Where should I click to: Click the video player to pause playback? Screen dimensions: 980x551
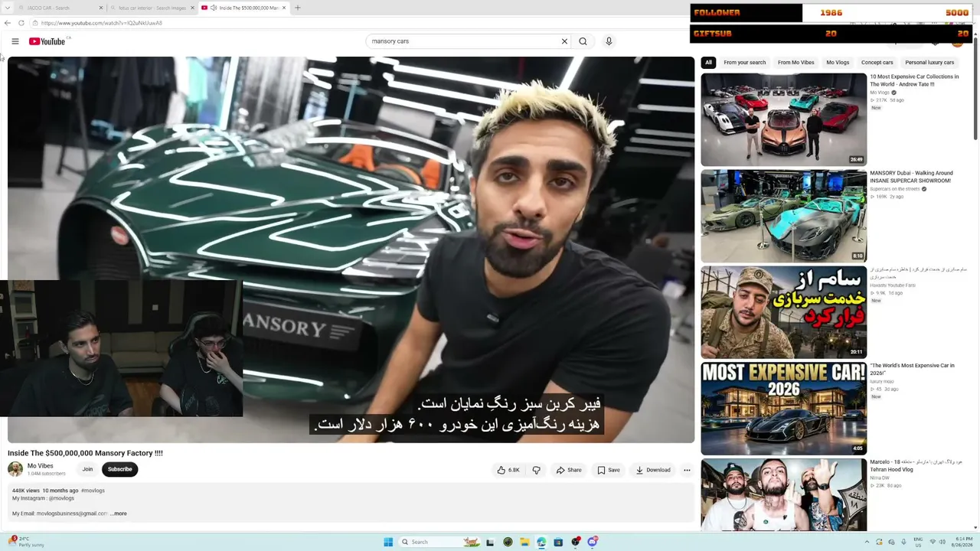[351, 249]
